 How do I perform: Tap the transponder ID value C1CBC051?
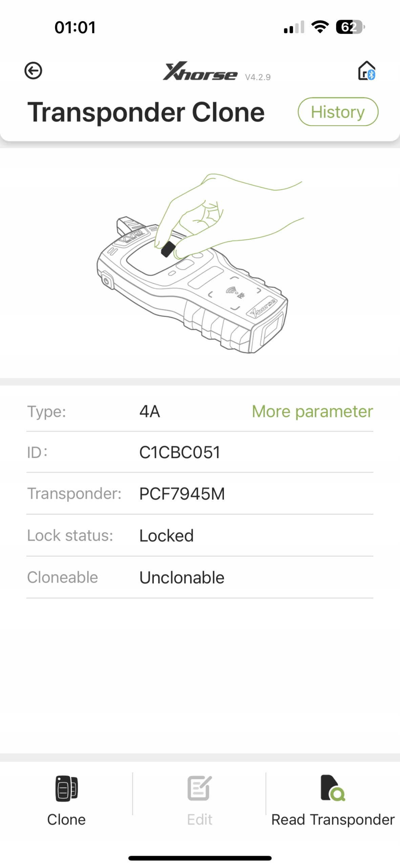coord(180,452)
